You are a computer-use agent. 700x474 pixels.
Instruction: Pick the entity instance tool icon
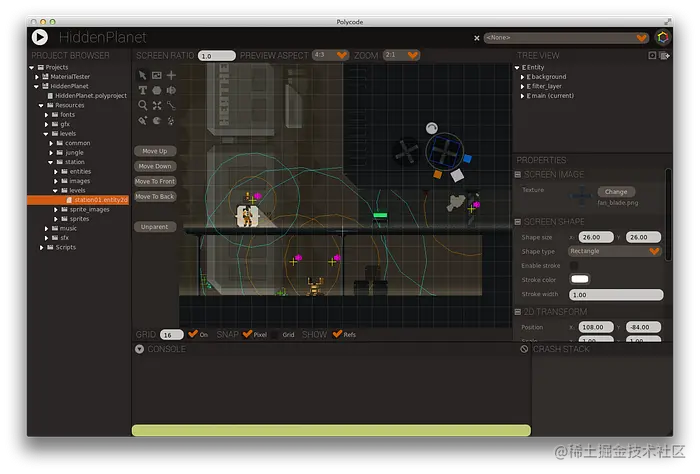[142, 121]
